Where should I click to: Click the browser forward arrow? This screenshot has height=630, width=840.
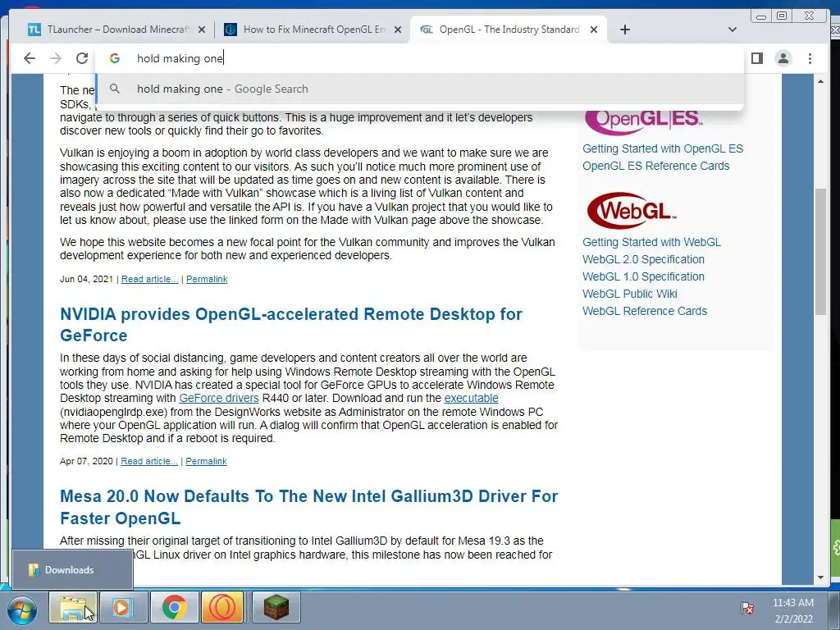[56, 58]
